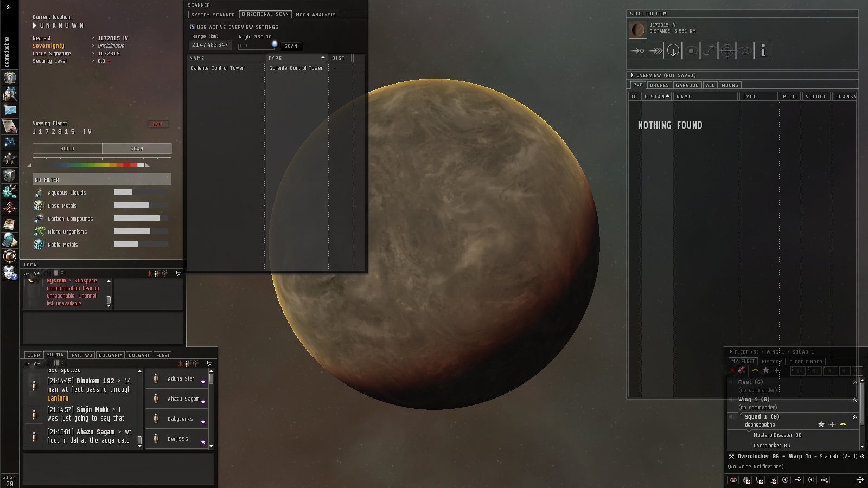The height and width of the screenshot is (488, 868).
Task: Open the Help portrait icon with question mark
Action: click(x=10, y=272)
